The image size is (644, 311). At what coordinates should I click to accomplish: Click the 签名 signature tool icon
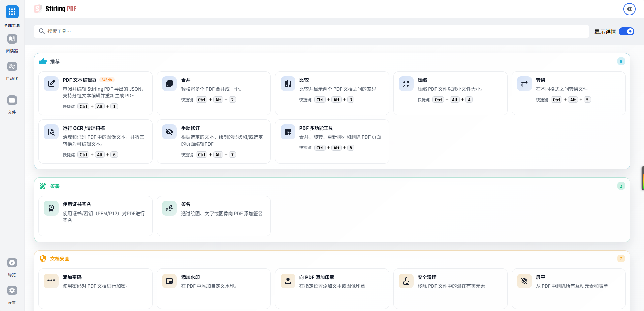coord(169,208)
